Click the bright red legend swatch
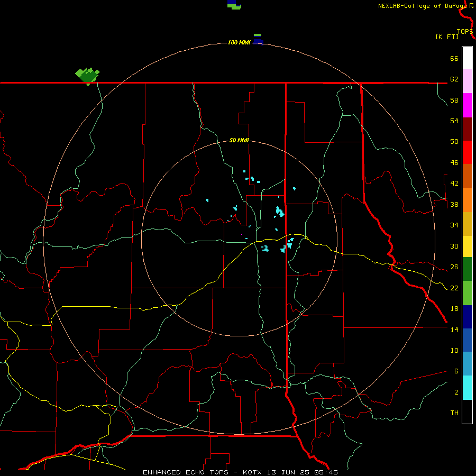Viewport: 476px width, 476px height. 467,152
